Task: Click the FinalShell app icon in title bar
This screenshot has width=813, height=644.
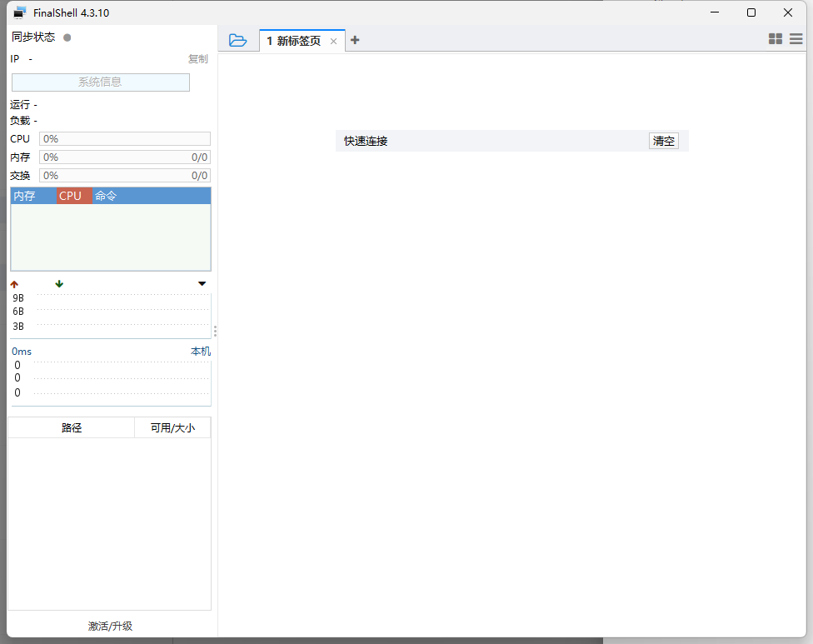Action: coord(20,12)
